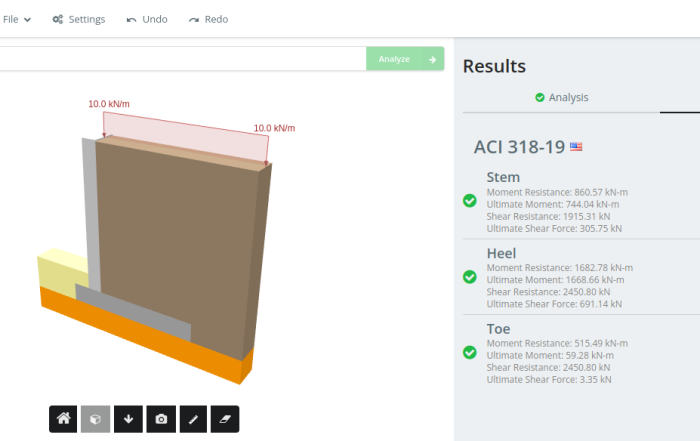Click the Heel green checkmark icon
This screenshot has height=441, width=700.
tap(470, 277)
